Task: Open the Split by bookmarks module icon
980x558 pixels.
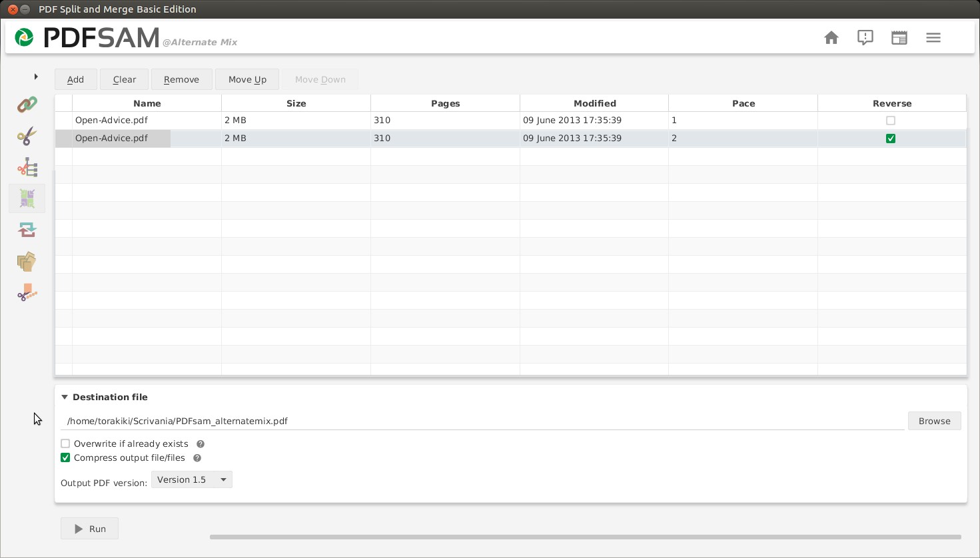Action: pos(27,167)
